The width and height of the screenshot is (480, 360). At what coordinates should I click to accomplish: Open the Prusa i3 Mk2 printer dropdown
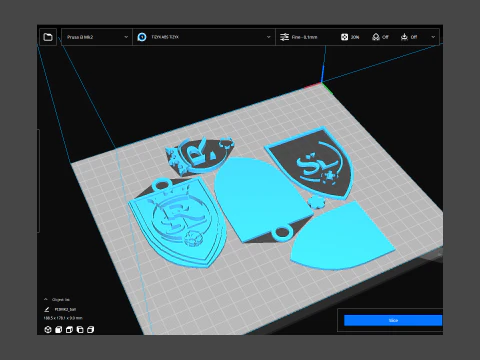click(x=97, y=37)
